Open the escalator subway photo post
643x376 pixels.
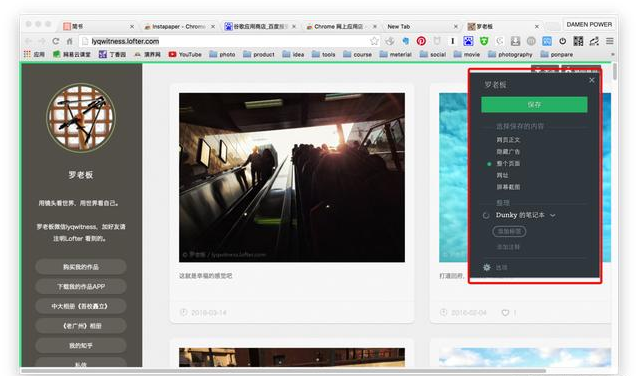point(292,178)
